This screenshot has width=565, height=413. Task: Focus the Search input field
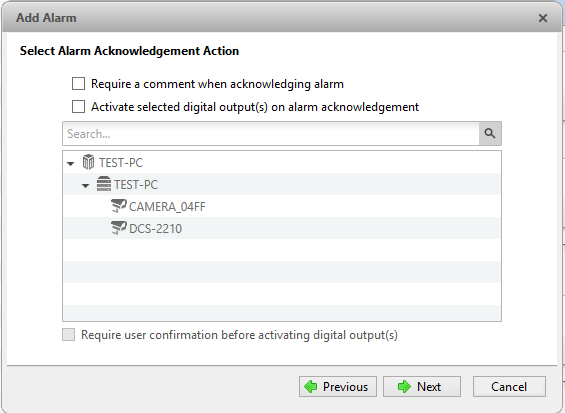[x=271, y=134]
